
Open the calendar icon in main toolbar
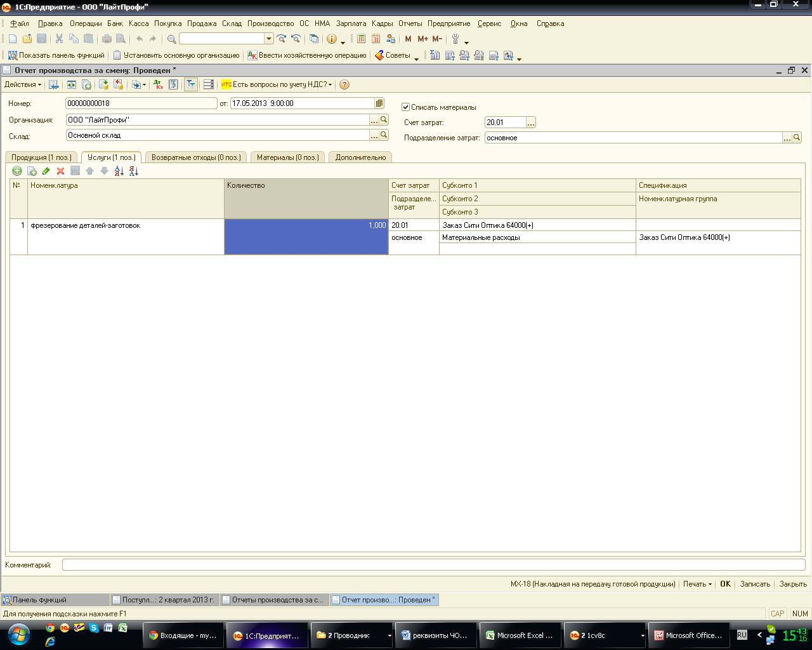pos(376,39)
